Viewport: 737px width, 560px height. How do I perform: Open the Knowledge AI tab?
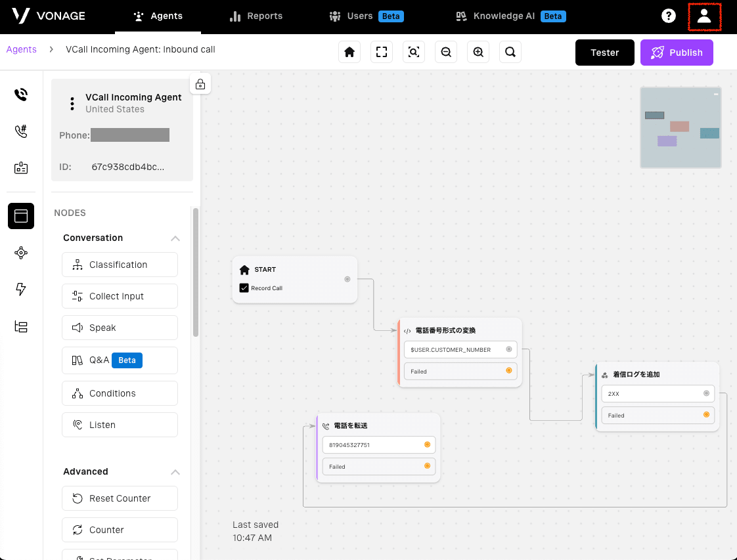pos(511,16)
